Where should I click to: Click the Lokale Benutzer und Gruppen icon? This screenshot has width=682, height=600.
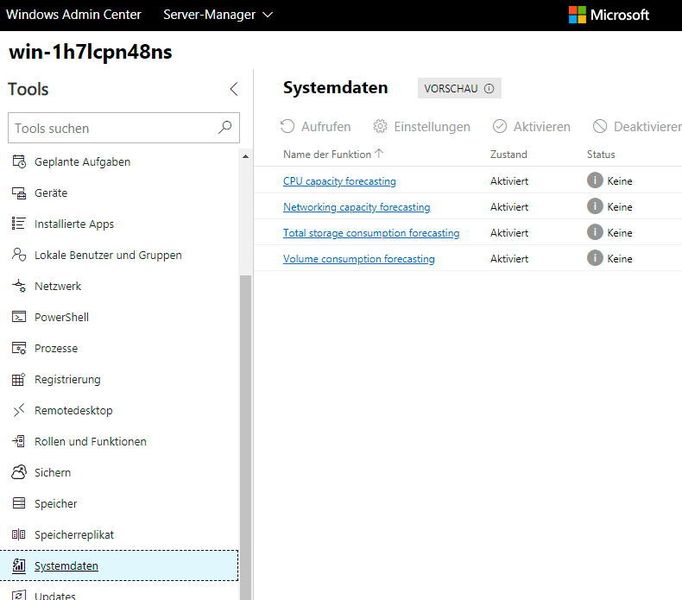[19, 255]
